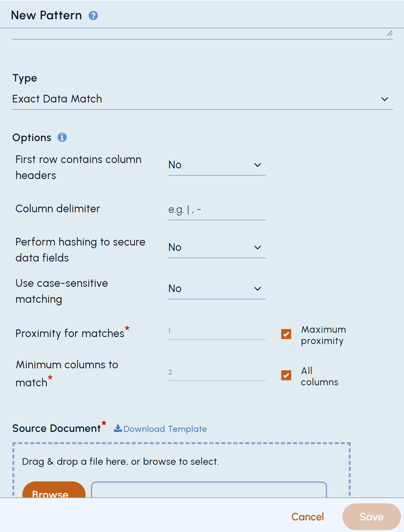Click the download icon beside Download Template

[118, 429]
